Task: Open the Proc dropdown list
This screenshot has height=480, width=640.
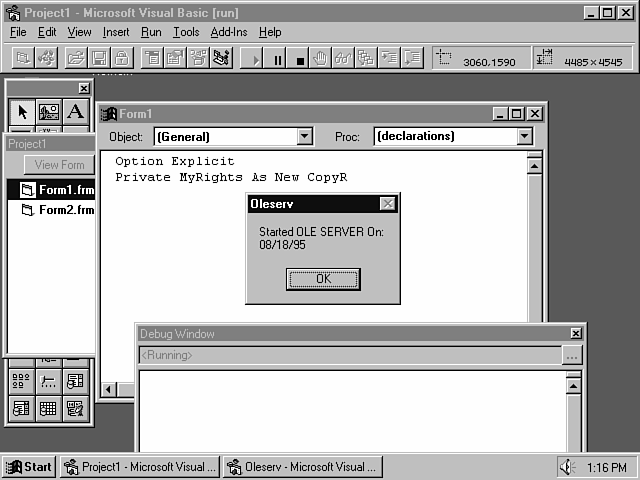Action: coord(525,137)
